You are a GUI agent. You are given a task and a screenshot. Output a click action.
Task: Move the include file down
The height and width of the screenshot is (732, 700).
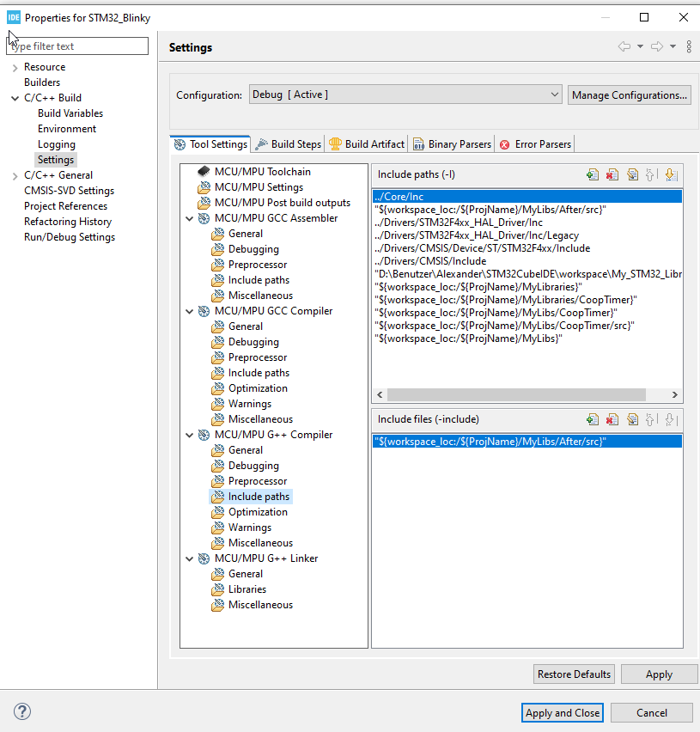click(671, 419)
